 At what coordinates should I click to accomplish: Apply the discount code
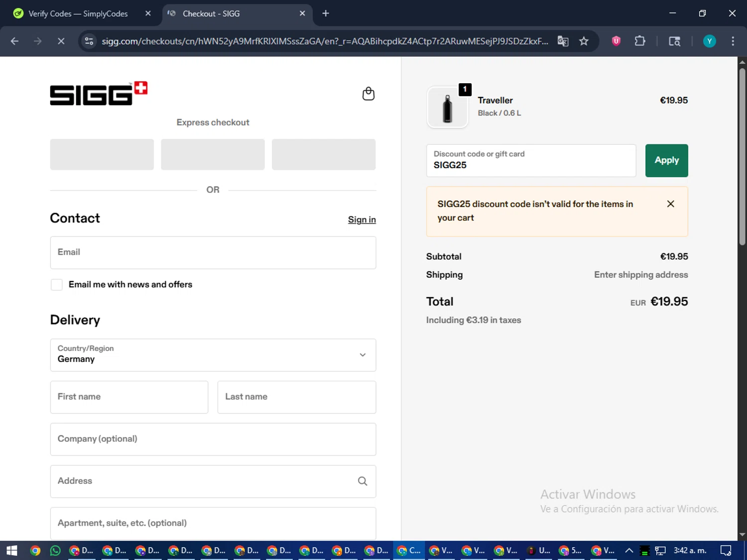[666, 160]
